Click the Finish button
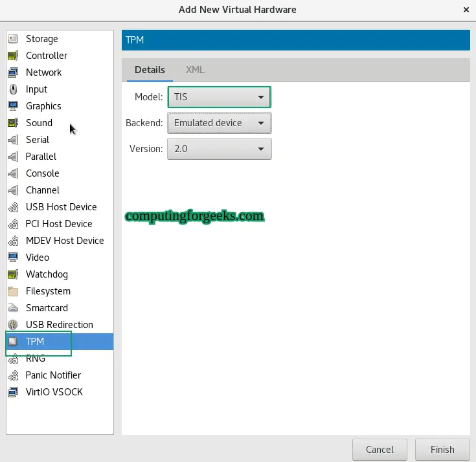Image resolution: width=476 pixels, height=462 pixels. pyautogui.click(x=442, y=450)
